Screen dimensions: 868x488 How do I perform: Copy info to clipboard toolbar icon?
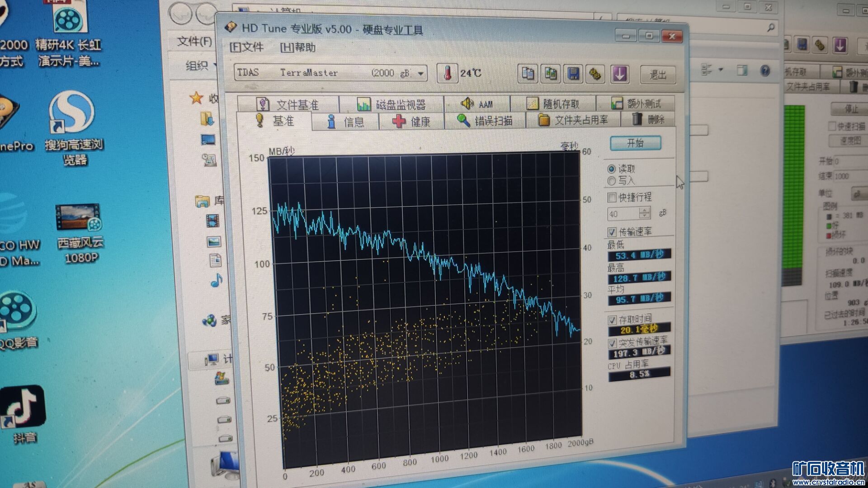pyautogui.click(x=528, y=73)
